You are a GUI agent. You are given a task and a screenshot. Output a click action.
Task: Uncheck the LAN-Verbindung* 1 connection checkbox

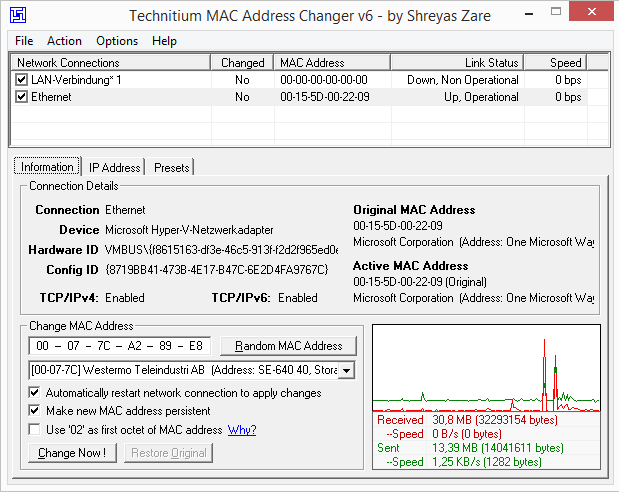[x=22, y=80]
